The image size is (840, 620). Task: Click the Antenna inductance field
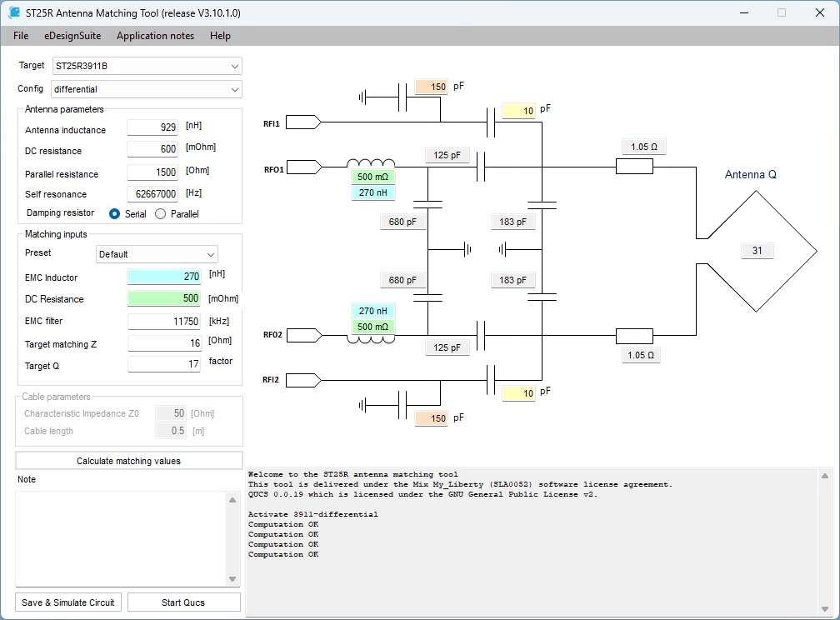pos(152,127)
